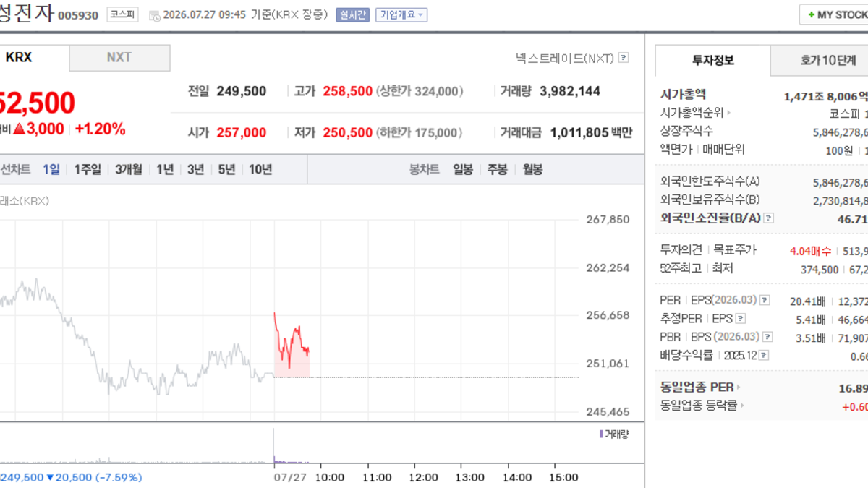This screenshot has height=488, width=868.
Task: Select the 1일 chart period
Action: 51,170
